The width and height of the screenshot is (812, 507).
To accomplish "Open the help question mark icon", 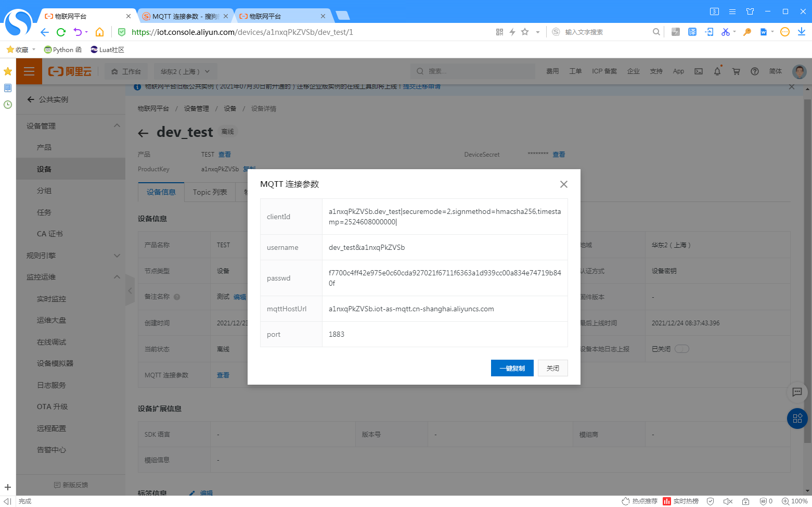I will [755, 71].
